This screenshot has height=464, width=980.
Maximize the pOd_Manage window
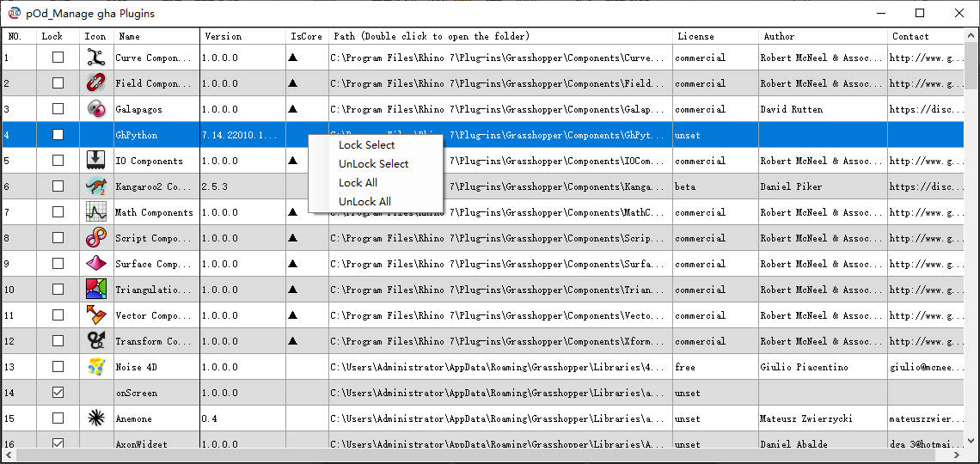click(919, 13)
